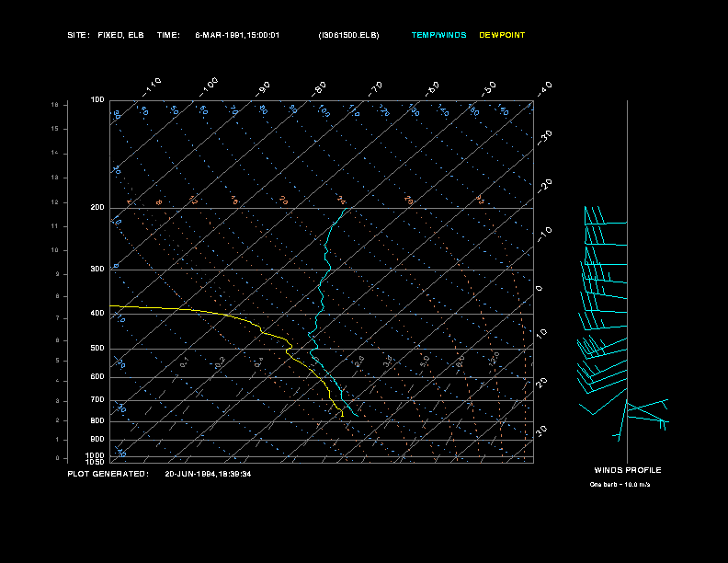Click the "-90" isotherm label above the chart
The width and height of the screenshot is (728, 563).
tap(263, 89)
